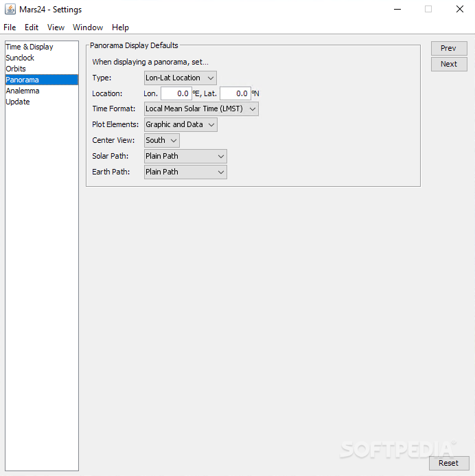Screen dimensions: 475x476
Task: Open the Plot Elements dropdown
Action: pyautogui.click(x=181, y=125)
